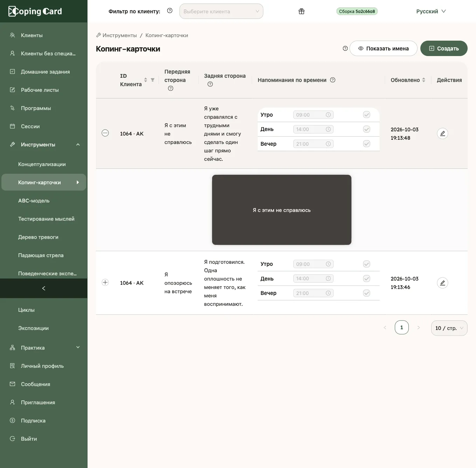476x468 pixels.
Task: Click help icon beside reminders by time header
Action: click(333, 80)
